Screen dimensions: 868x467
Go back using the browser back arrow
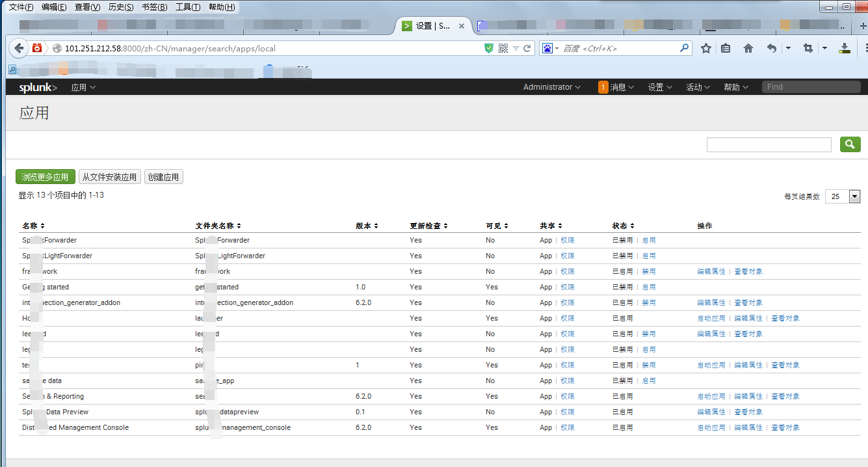tap(19, 48)
